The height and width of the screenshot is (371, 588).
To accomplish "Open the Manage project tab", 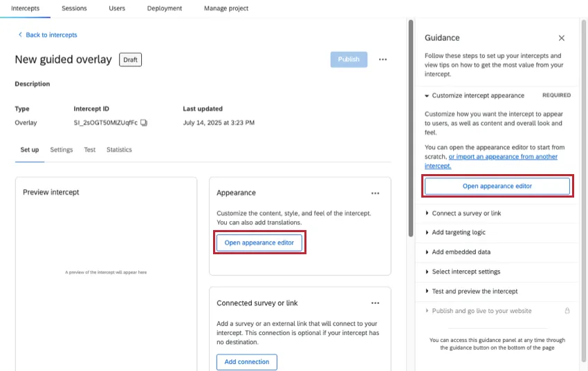I will (226, 8).
